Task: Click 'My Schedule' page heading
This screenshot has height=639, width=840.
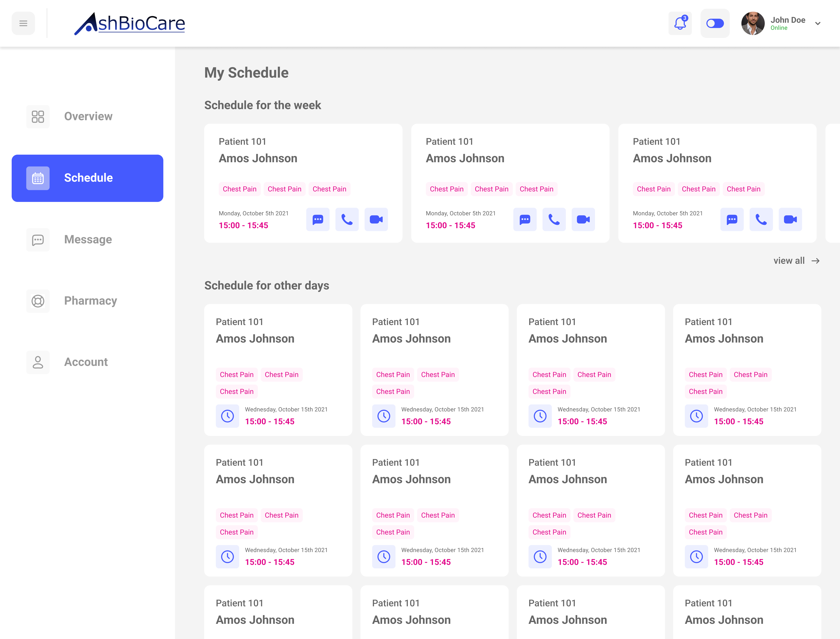Action: tap(246, 73)
